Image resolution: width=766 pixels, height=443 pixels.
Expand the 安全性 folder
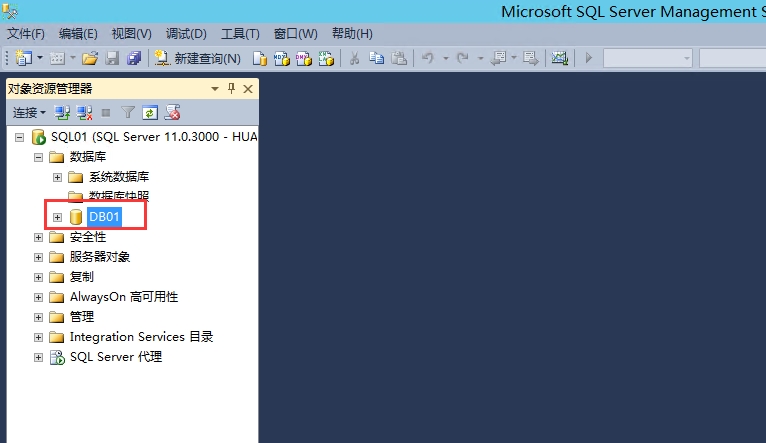pyautogui.click(x=39, y=237)
